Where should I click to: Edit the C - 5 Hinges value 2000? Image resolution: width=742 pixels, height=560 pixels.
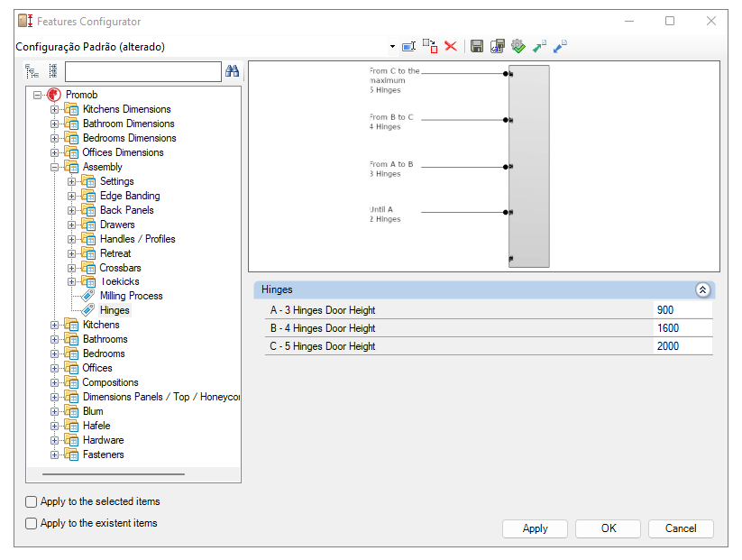click(x=682, y=346)
